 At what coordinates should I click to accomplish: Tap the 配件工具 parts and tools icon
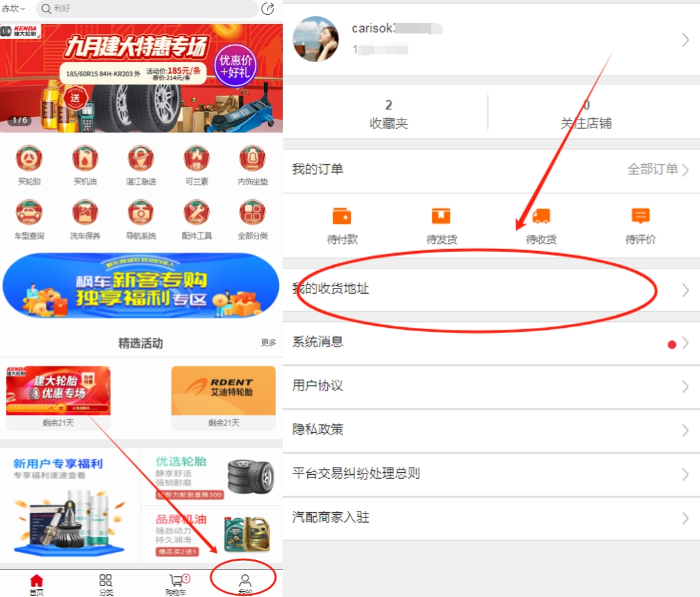click(196, 213)
